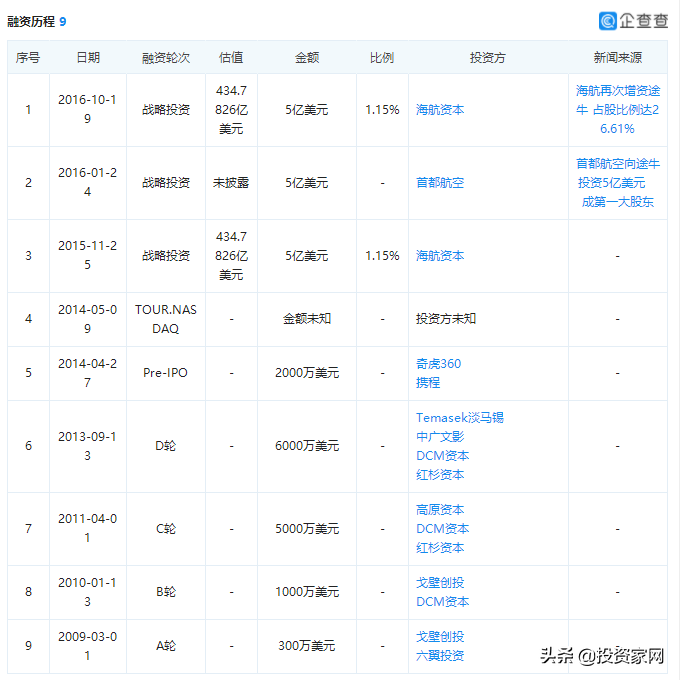Select the date cell 2011-04-01

88,528
